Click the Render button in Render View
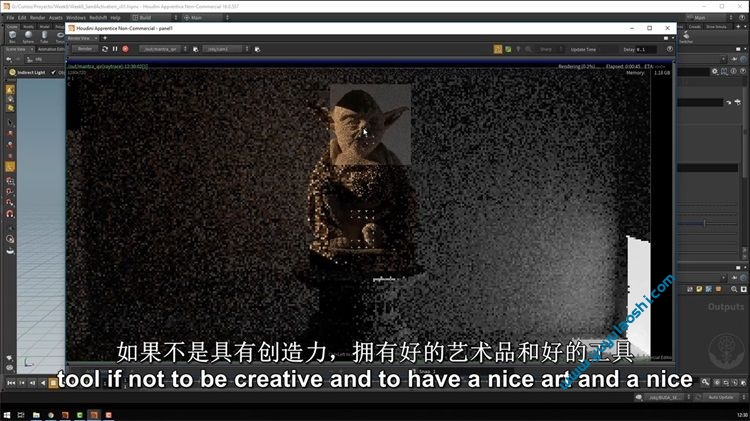 click(x=85, y=49)
